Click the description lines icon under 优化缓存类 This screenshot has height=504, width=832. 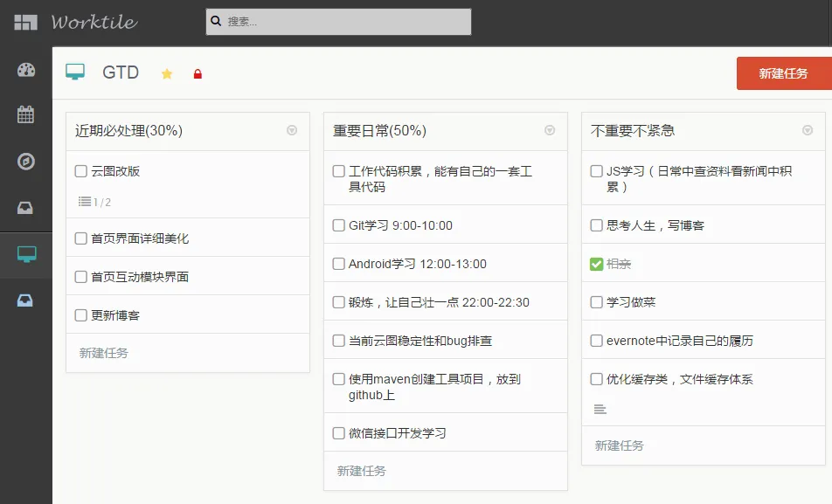point(600,409)
